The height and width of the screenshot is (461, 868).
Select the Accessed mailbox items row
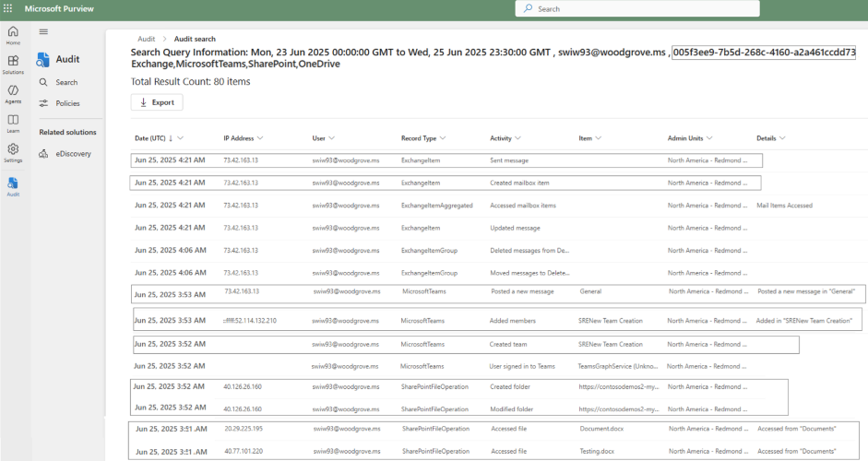coord(498,206)
